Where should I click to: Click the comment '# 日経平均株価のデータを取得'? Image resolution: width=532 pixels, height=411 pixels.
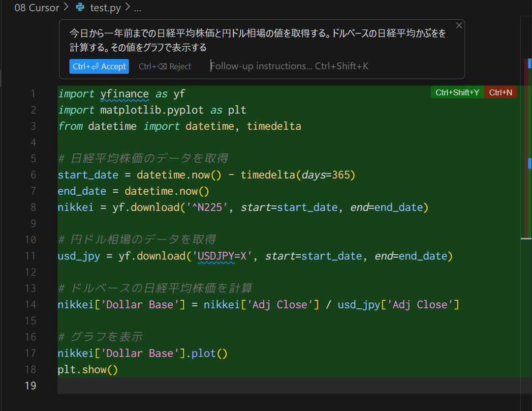(143, 158)
